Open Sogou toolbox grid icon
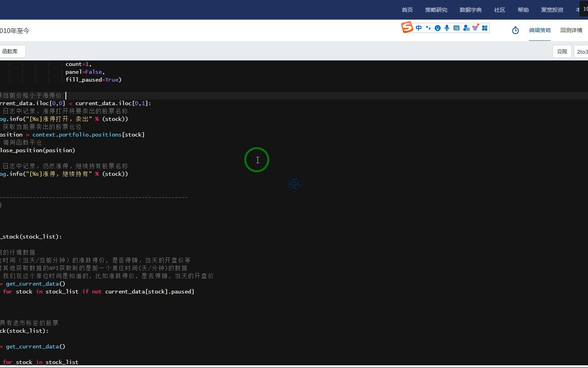Image resolution: width=588 pixels, height=368 pixels. tap(485, 28)
